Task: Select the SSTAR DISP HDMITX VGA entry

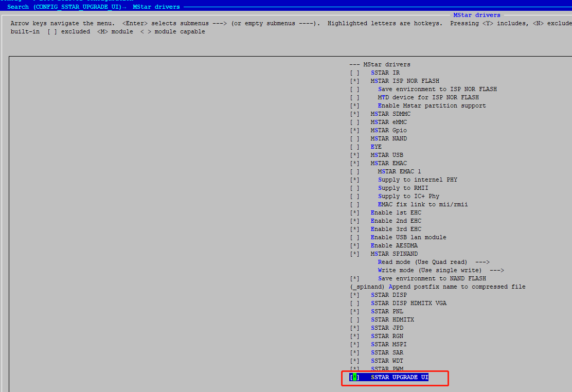Action: pyautogui.click(x=408, y=303)
